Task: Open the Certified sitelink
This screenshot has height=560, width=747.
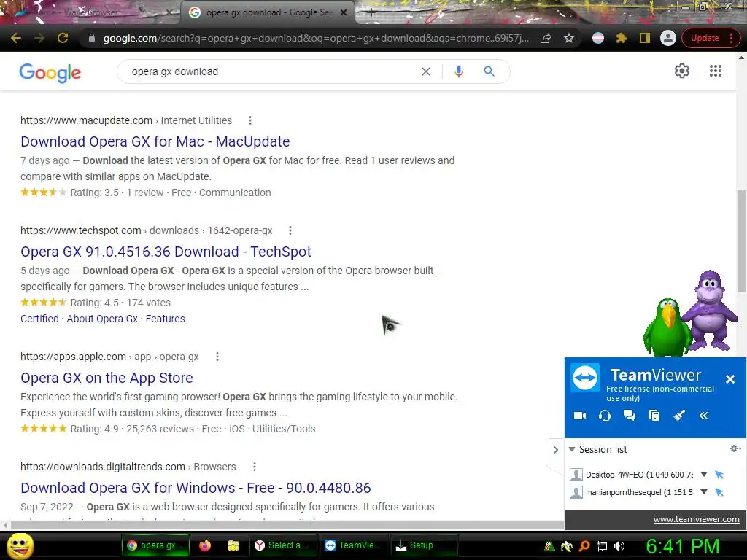Action: (39, 319)
